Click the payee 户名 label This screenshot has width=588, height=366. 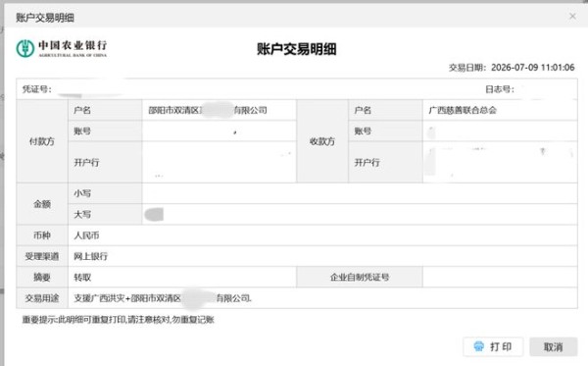[363, 110]
